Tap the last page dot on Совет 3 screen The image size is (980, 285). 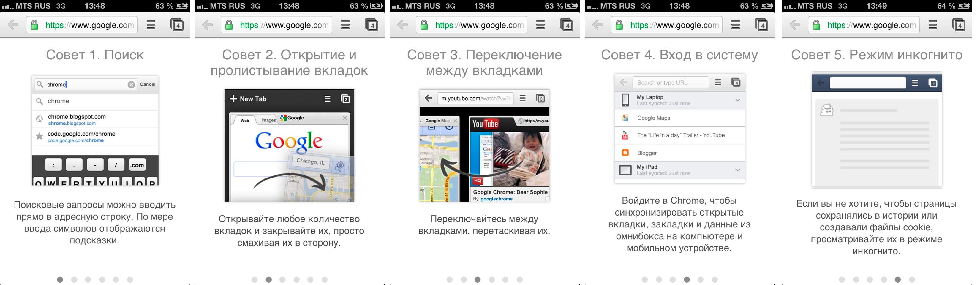520,280
